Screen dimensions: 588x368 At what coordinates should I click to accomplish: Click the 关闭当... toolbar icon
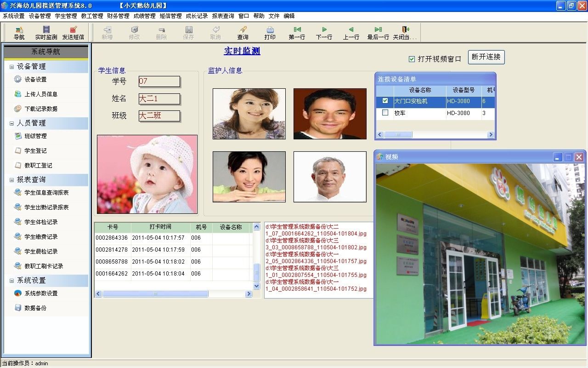pos(405,33)
